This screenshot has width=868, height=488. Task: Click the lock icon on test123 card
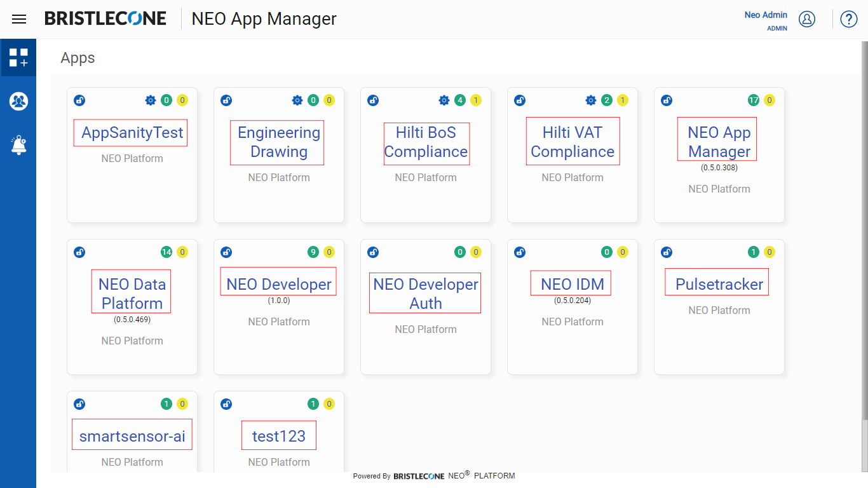tap(226, 404)
